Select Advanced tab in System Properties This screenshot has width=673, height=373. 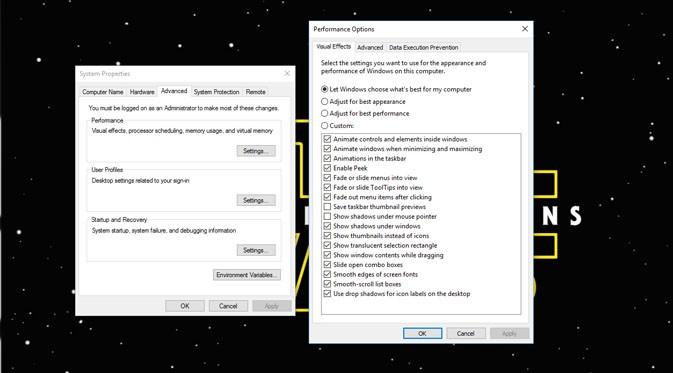(x=174, y=91)
